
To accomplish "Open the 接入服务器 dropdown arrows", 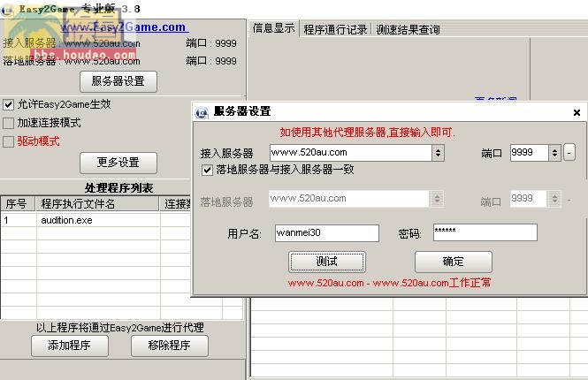I will pyautogui.click(x=438, y=153).
